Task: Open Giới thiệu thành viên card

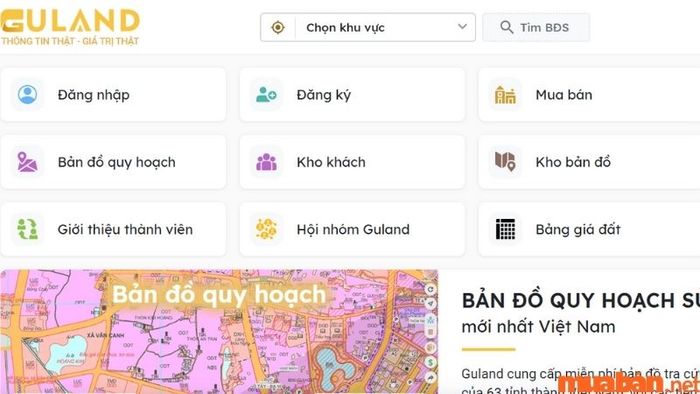Action: pyautogui.click(x=113, y=229)
